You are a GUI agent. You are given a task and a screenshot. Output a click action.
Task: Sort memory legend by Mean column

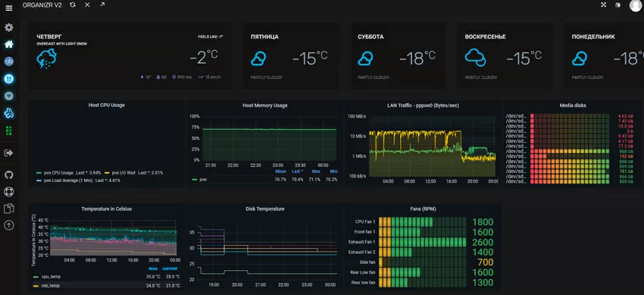(280, 171)
